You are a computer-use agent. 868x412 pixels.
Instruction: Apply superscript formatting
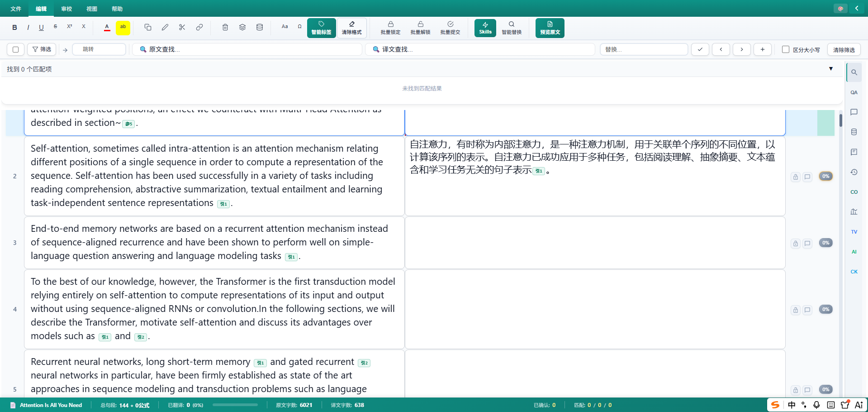point(69,27)
